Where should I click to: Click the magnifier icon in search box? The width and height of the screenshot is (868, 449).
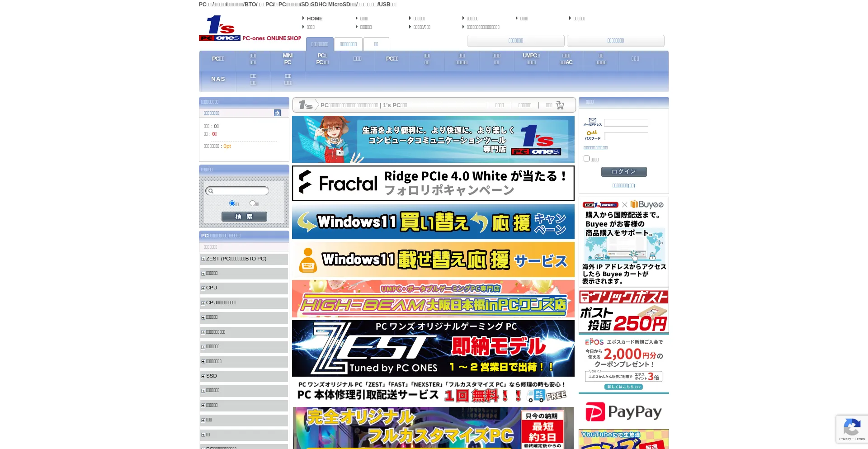[x=211, y=191]
